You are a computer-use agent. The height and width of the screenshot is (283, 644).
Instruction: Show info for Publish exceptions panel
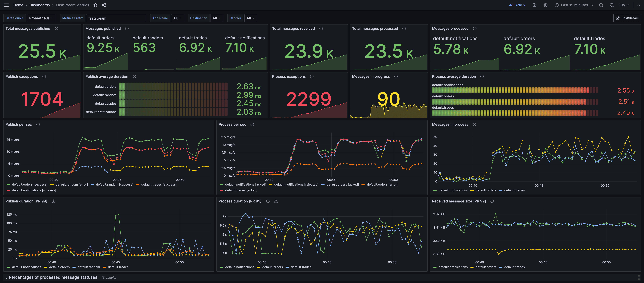44,77
